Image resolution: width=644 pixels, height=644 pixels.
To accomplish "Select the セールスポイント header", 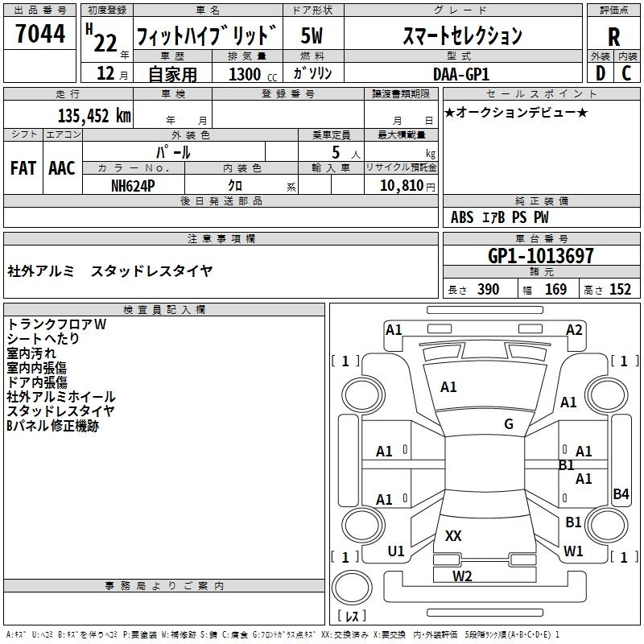I will tap(541, 93).
